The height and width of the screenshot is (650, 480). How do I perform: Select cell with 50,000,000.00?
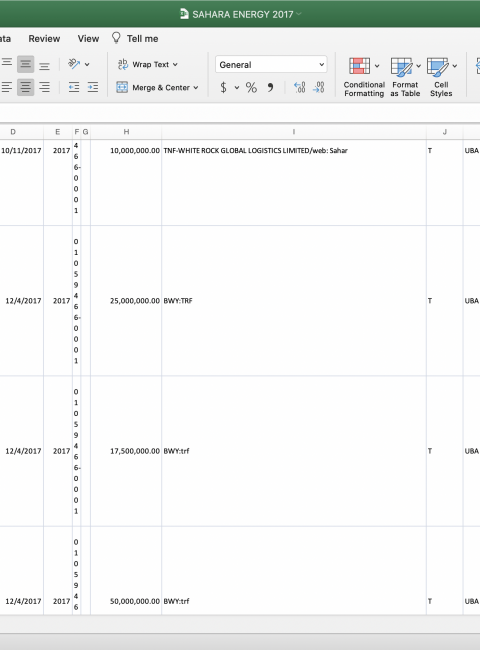coord(126,570)
